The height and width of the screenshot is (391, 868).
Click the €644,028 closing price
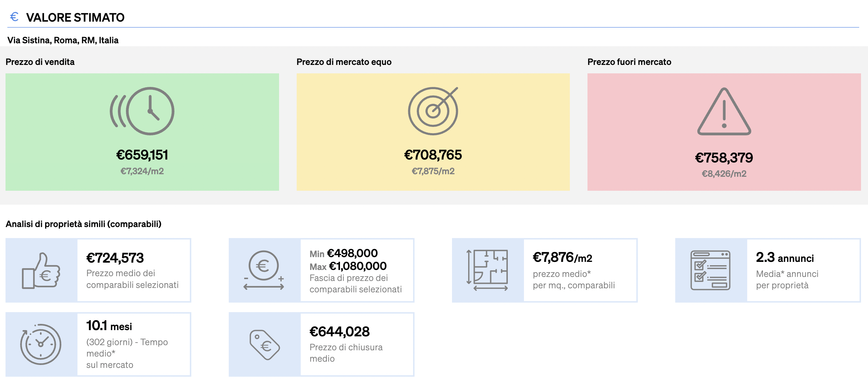tap(340, 332)
